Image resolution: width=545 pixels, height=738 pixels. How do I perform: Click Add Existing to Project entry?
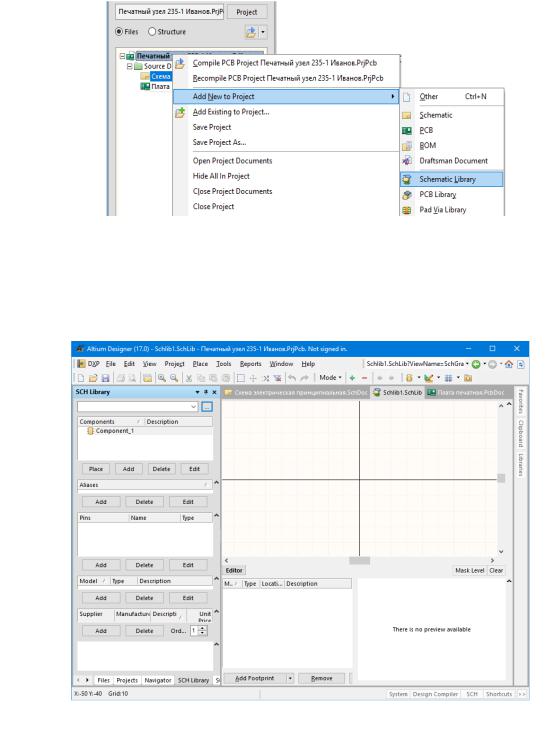pos(231,112)
